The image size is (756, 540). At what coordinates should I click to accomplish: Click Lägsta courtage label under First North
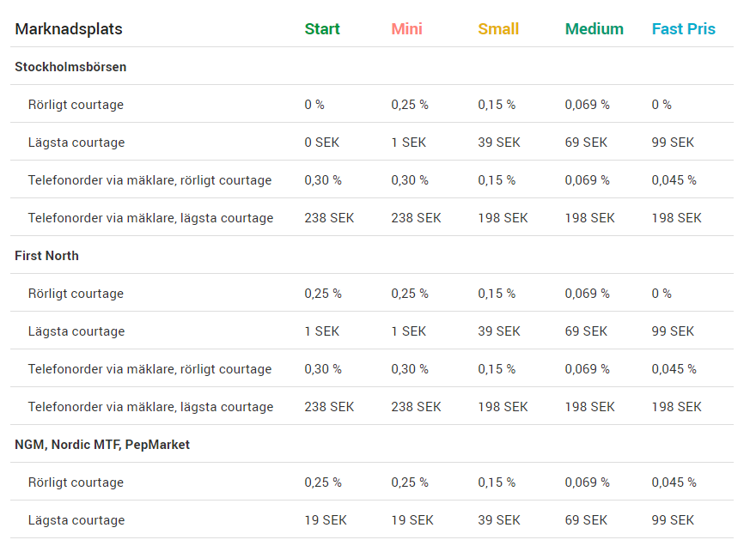point(76,331)
